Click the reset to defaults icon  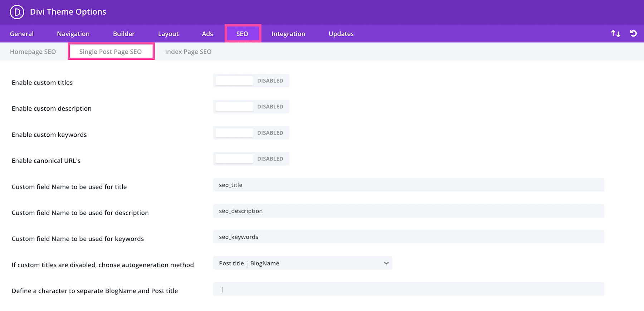coord(633,34)
